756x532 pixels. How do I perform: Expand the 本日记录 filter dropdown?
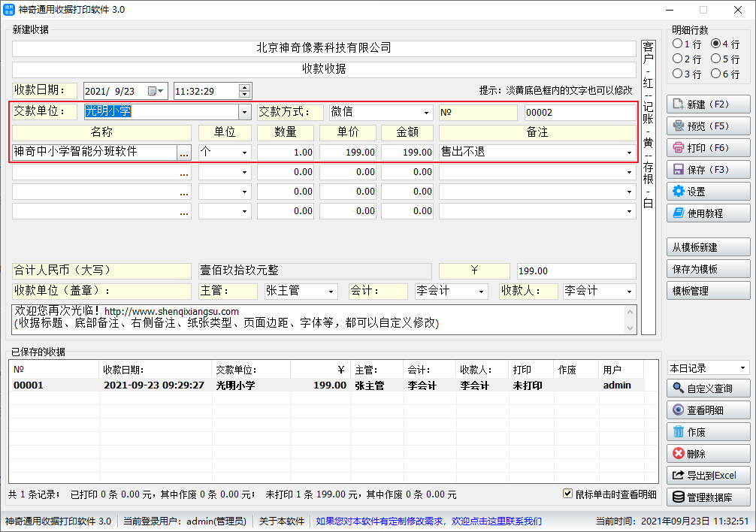(x=743, y=368)
